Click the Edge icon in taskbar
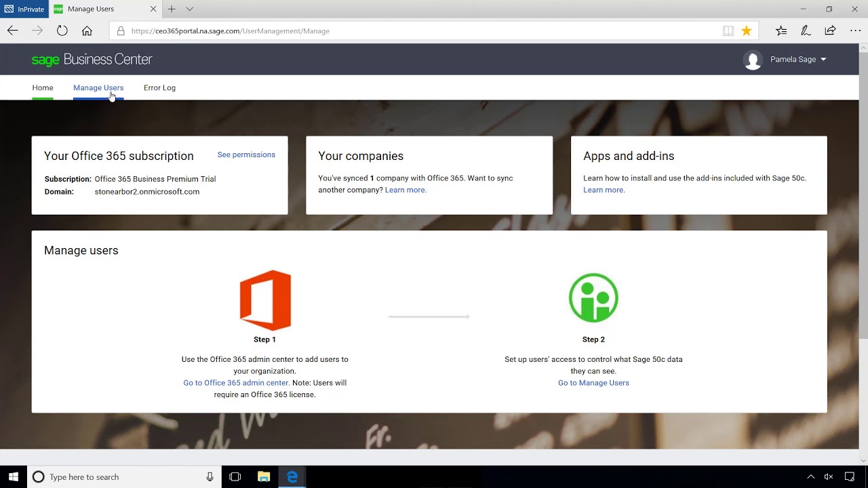 point(292,477)
